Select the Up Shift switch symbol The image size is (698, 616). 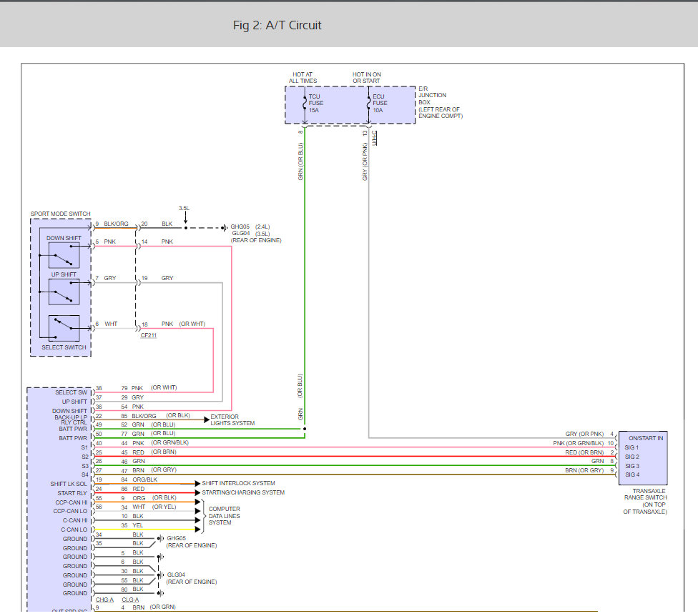point(64,292)
